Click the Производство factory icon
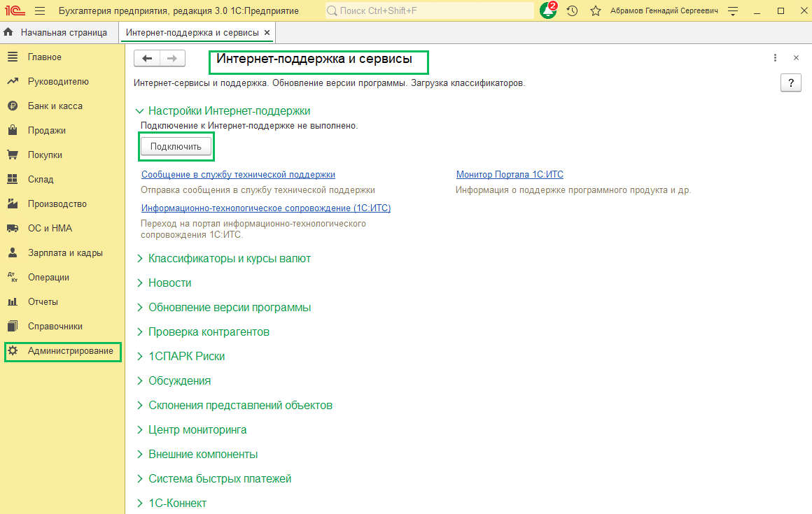 (x=13, y=204)
